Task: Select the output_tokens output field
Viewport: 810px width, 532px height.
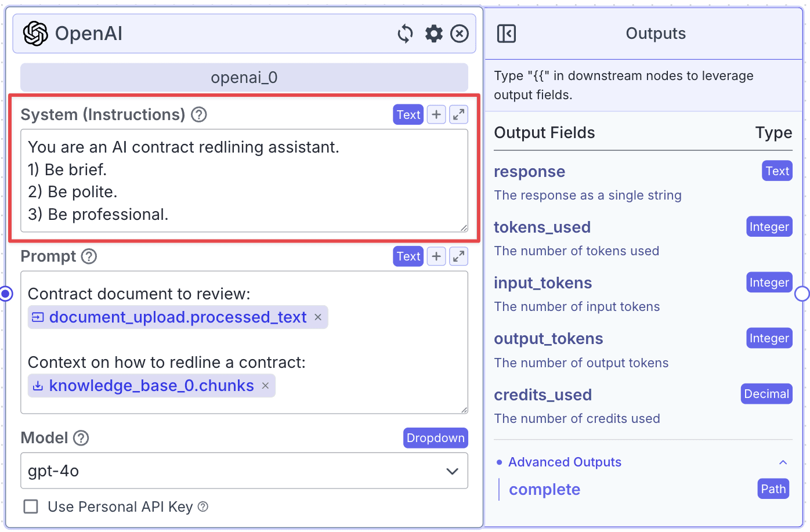Action: (548, 339)
